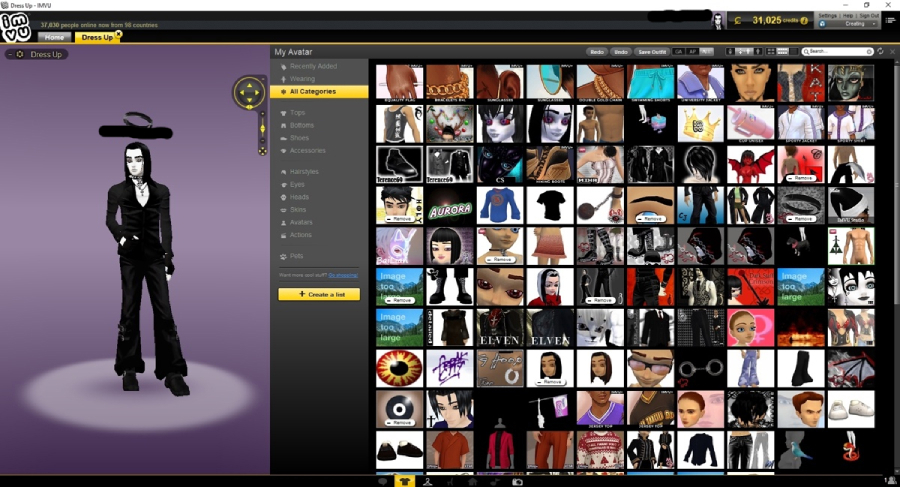Click the gold credits currency symbol

pyautogui.click(x=738, y=21)
